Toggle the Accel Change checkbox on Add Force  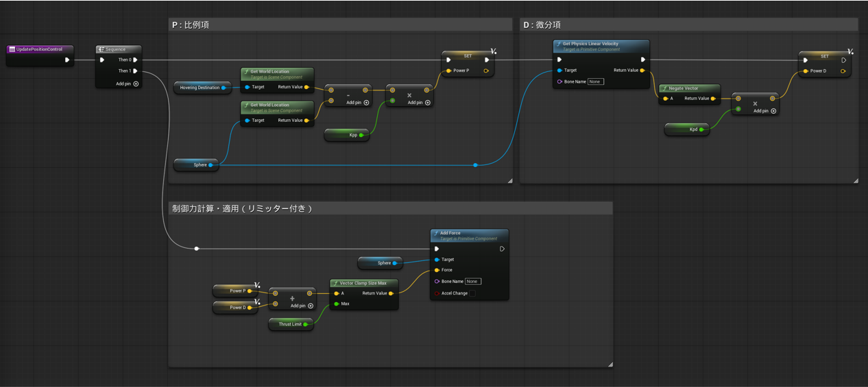[472, 293]
